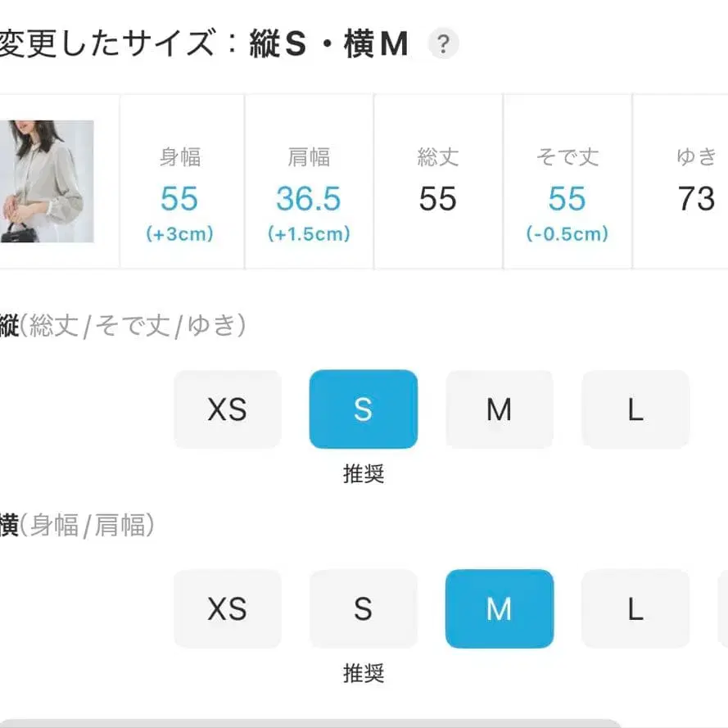Click the 肩幅 value 36.5
The width and height of the screenshot is (728, 728).
[x=308, y=199]
